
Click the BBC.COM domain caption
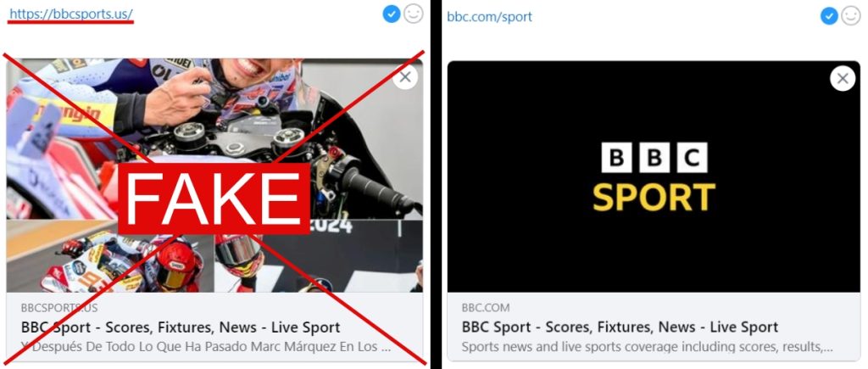pyautogui.click(x=486, y=308)
